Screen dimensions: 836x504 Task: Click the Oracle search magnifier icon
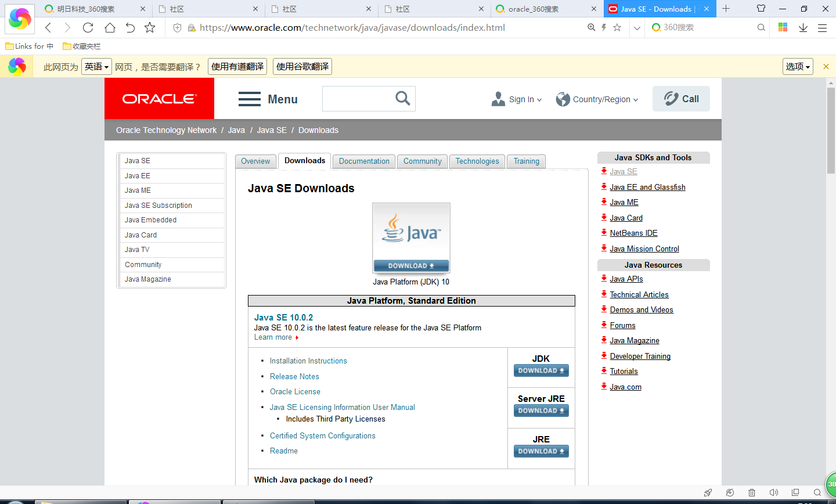point(402,98)
